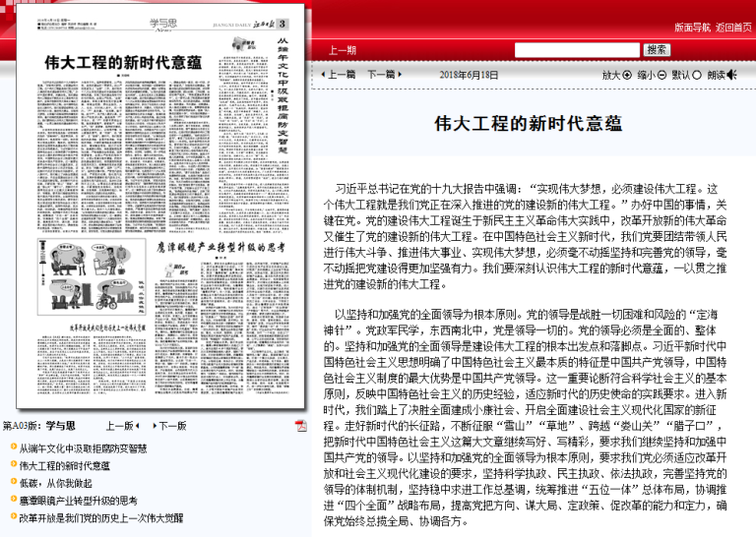Click the orange bullet beside 低碳，从你我做起
756x537 pixels.
[x=12, y=483]
